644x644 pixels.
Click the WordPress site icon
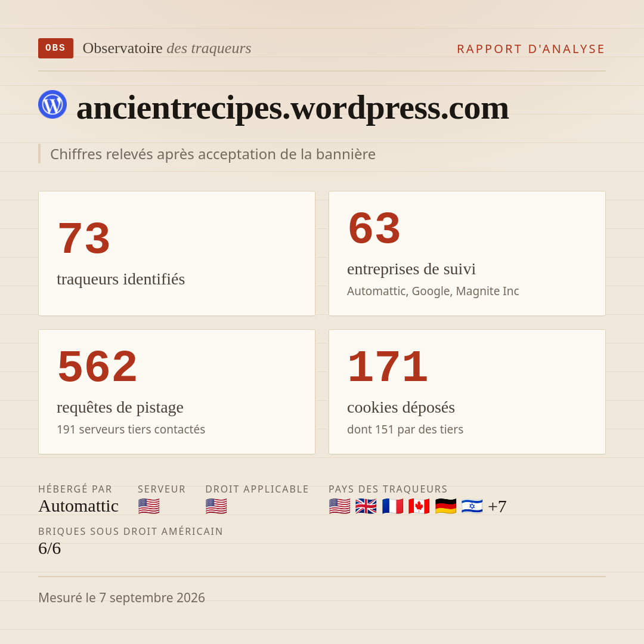(52, 104)
